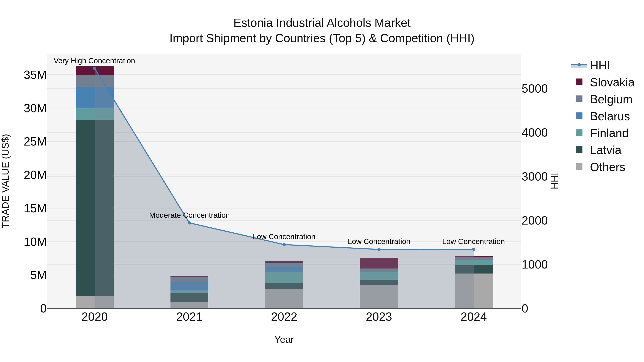Click the x-axis label 2021
Screen dimensions: 644x362
189,317
